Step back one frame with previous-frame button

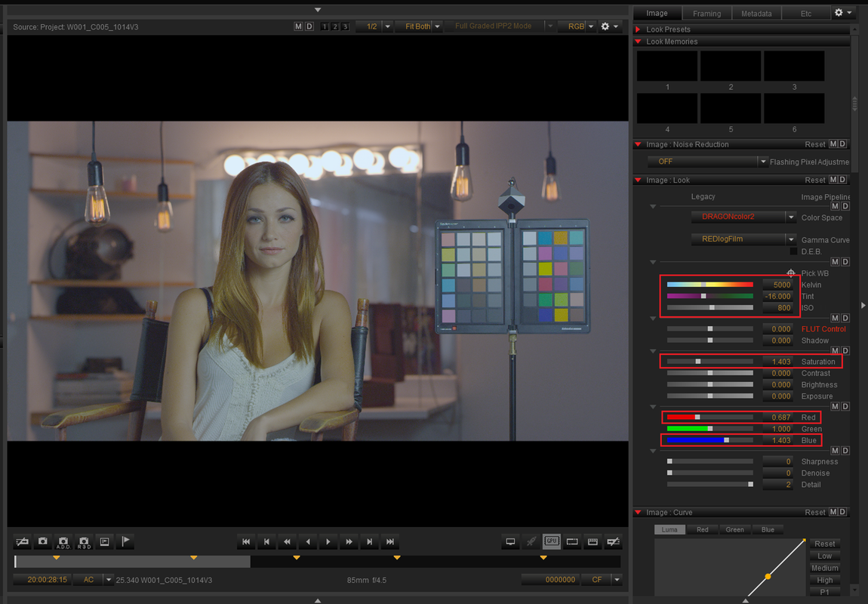tap(266, 541)
